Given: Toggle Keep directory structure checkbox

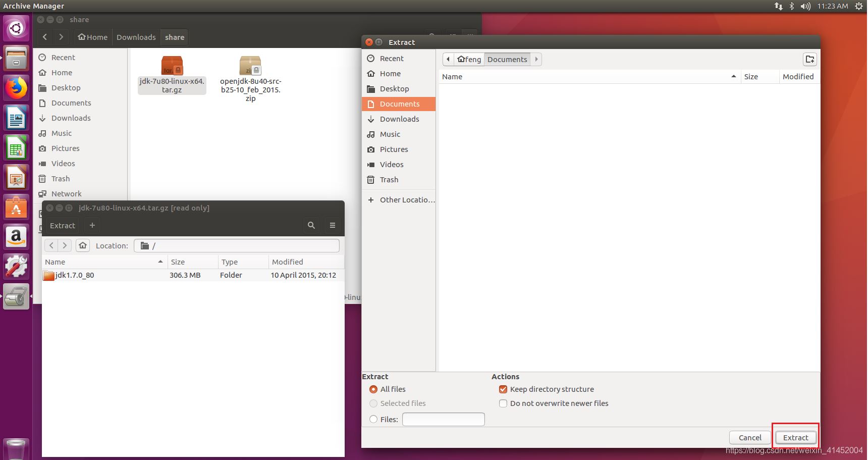Looking at the screenshot, I should point(503,389).
